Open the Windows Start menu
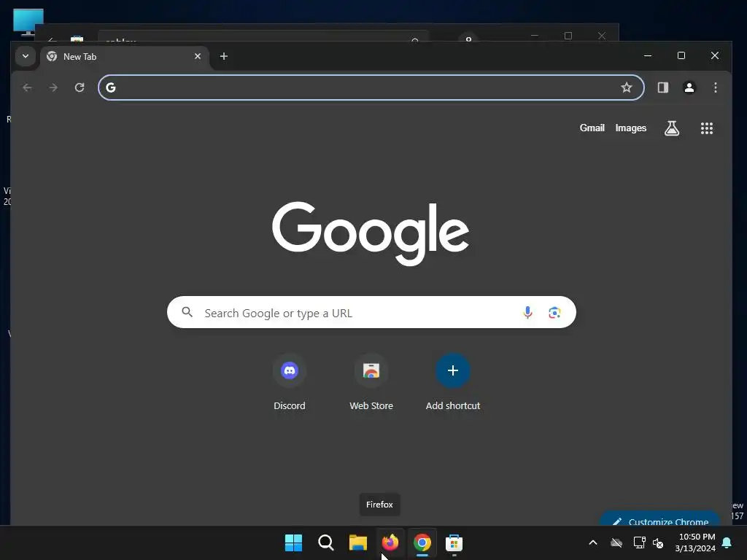747x560 pixels. 293,542
